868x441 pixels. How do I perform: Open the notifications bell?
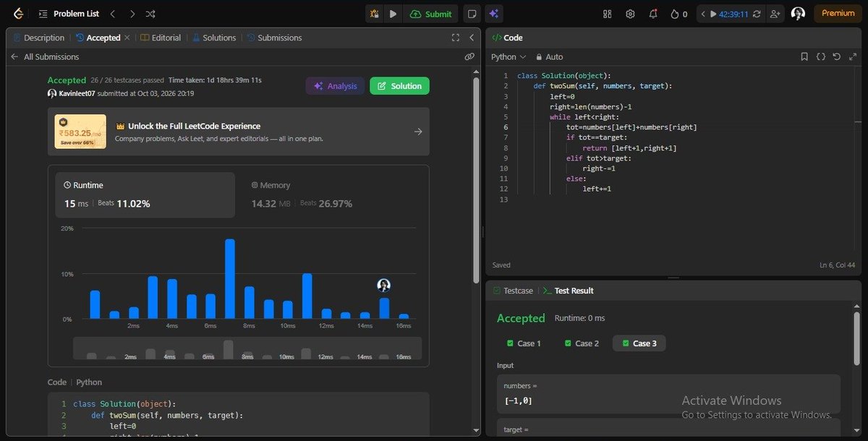tap(653, 13)
